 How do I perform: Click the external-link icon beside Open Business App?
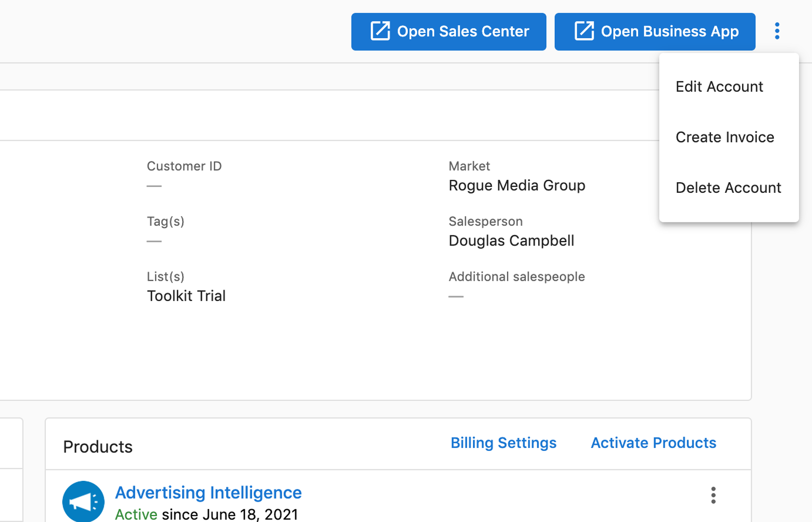click(584, 31)
